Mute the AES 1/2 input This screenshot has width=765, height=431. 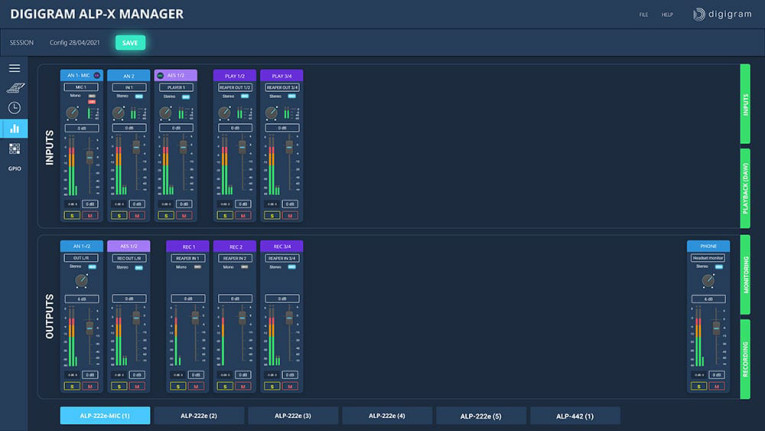pyautogui.click(x=184, y=215)
